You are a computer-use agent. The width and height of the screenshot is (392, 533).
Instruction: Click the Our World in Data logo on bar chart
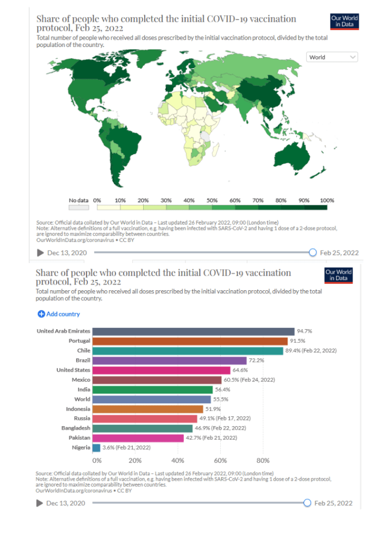coord(338,275)
